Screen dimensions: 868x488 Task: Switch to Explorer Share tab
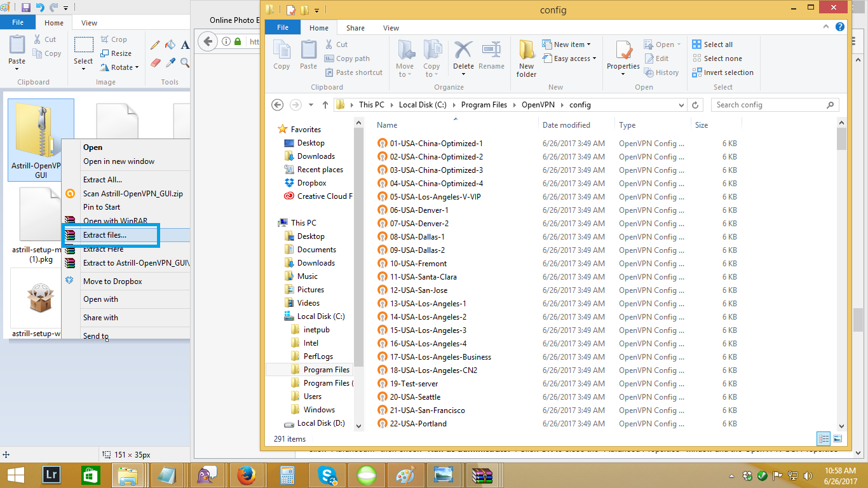(x=355, y=28)
